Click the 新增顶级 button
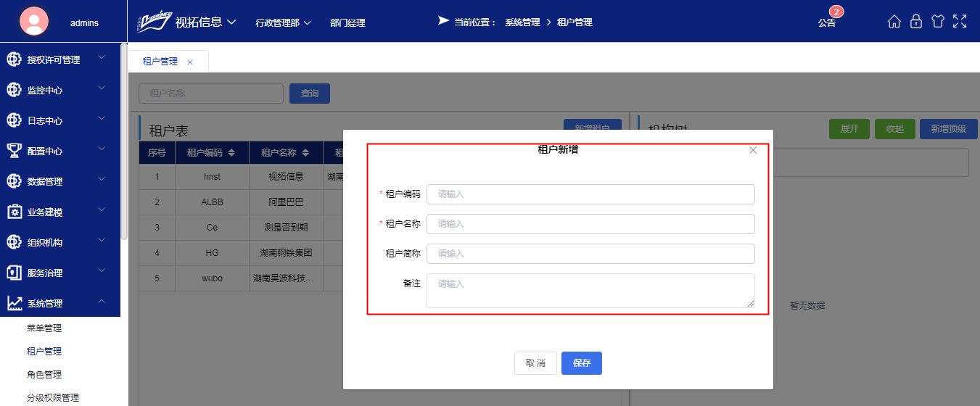980x406 pixels. click(949, 128)
